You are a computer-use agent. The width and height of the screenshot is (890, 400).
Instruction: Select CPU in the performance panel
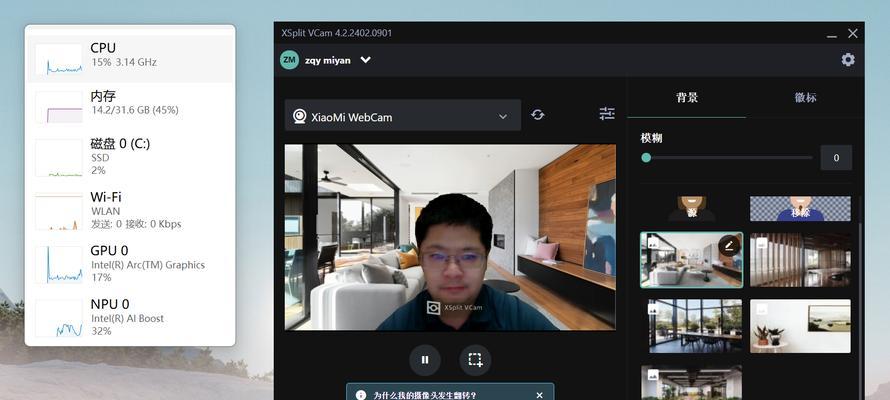[x=130, y=58]
